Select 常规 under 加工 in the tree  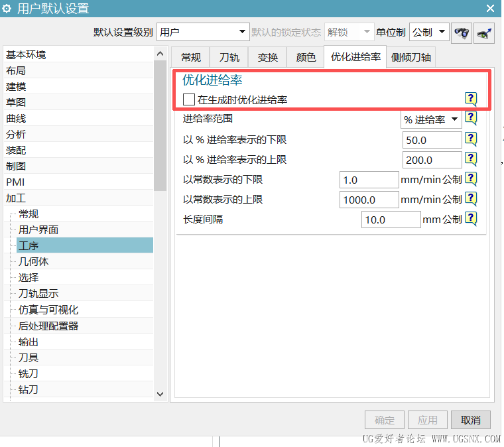click(85, 214)
